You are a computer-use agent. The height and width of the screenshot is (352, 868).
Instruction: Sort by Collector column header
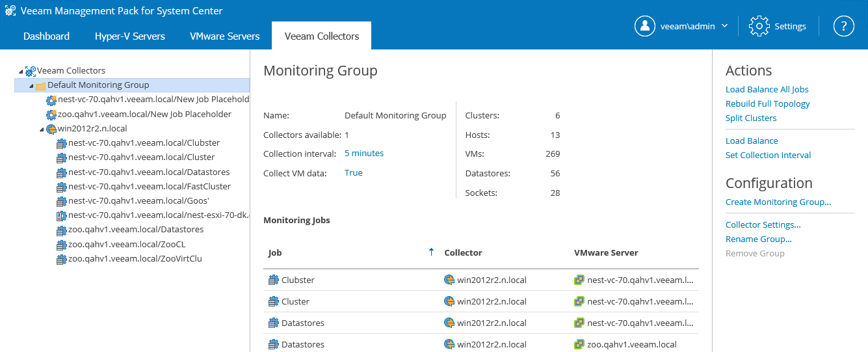463,252
